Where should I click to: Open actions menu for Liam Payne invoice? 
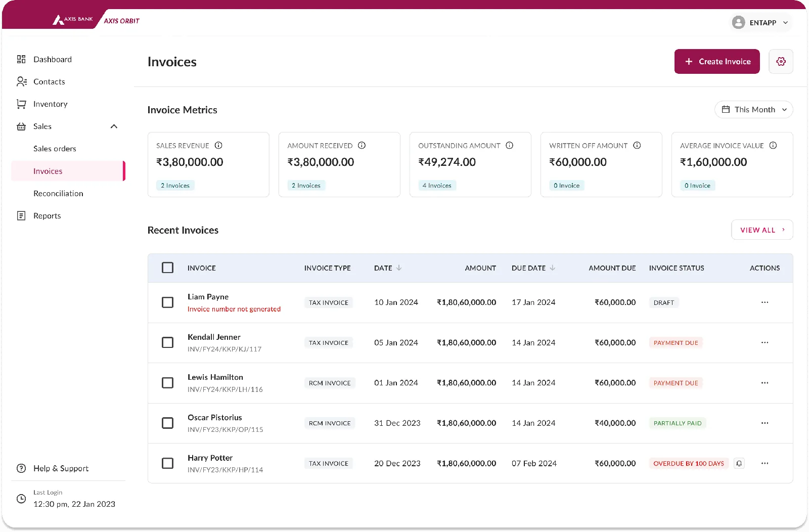click(x=765, y=302)
